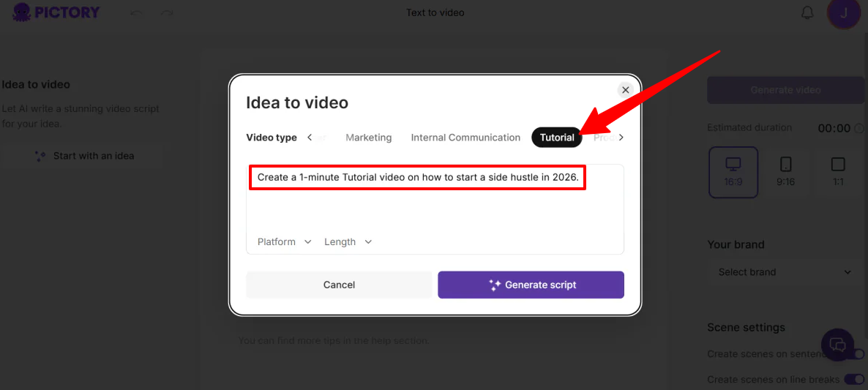Click the Generate script button

point(531,285)
